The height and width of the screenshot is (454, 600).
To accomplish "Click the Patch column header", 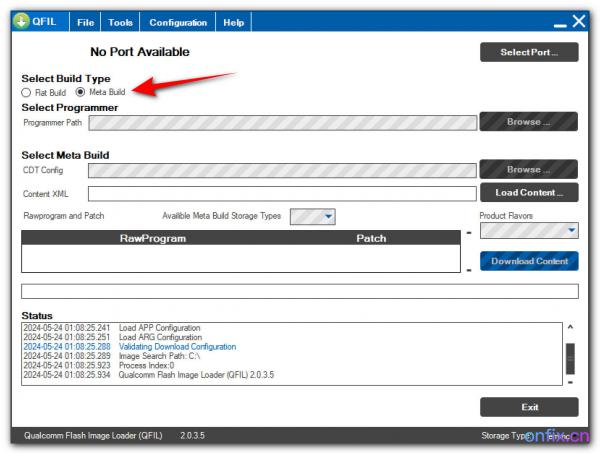I will [x=371, y=238].
